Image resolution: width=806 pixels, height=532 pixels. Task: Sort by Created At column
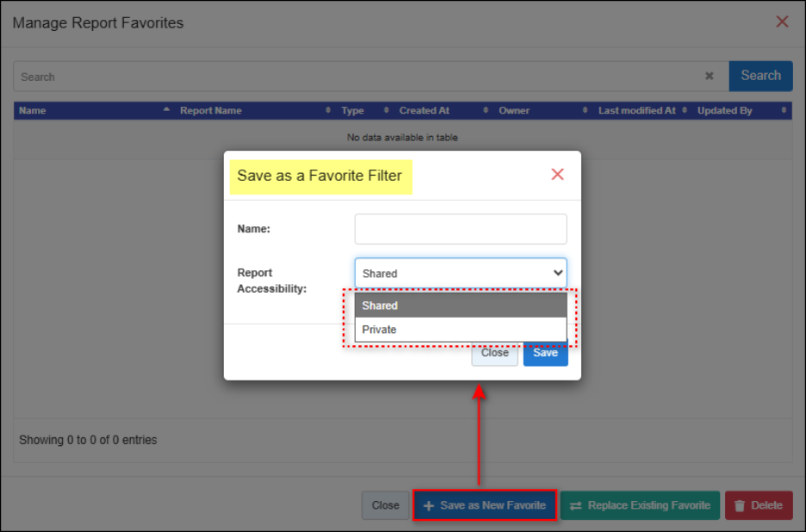(437, 110)
